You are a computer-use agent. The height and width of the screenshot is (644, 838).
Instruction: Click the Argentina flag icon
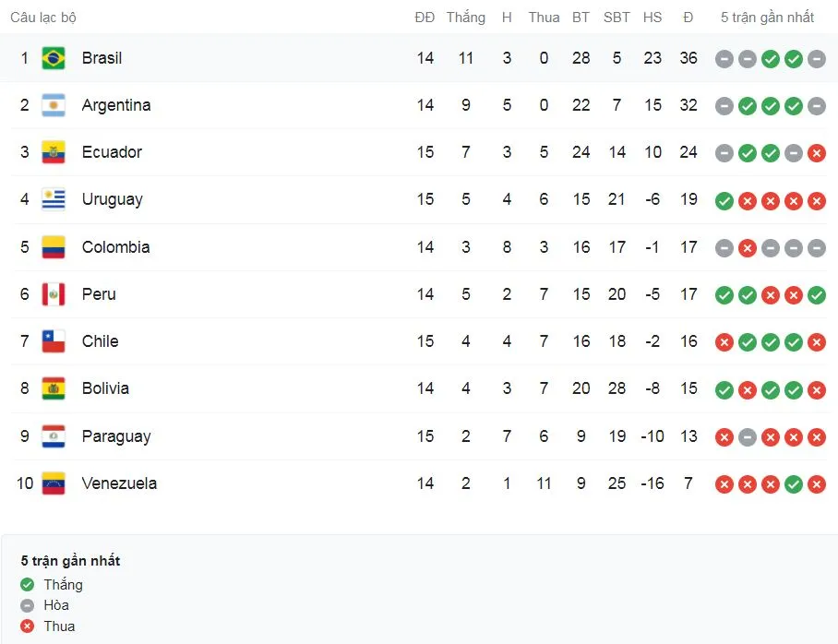tap(54, 105)
